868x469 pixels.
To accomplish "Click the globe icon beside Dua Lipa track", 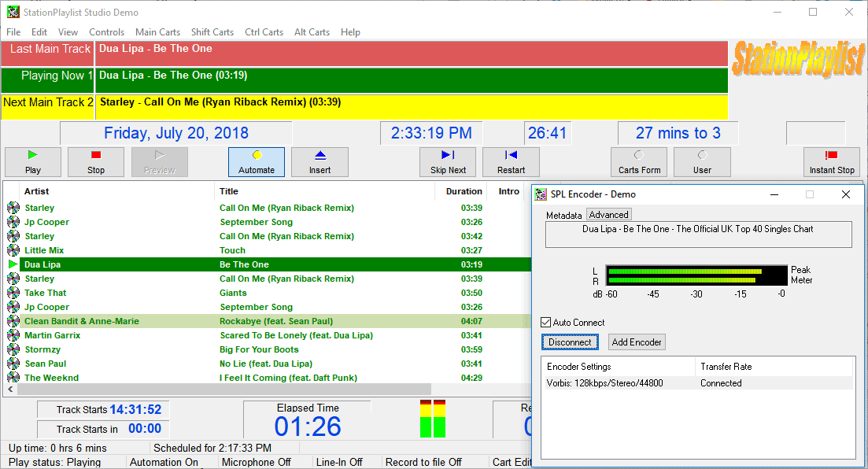I will tap(13, 264).
